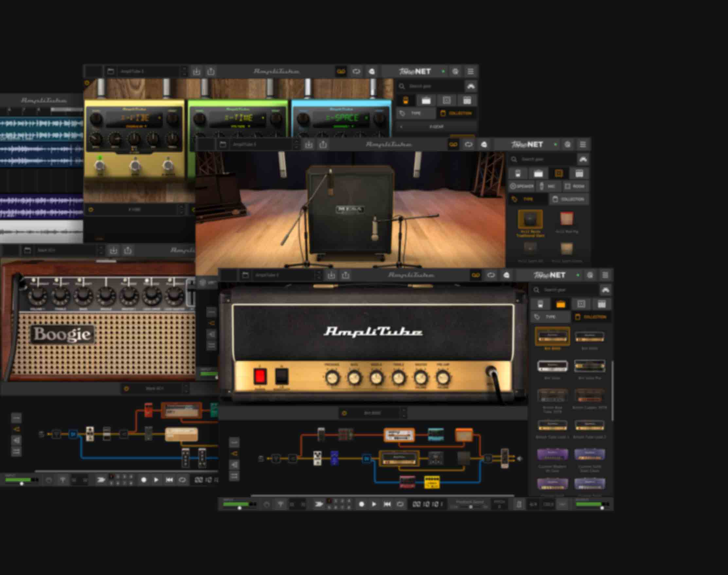Select Rack tab in amp head gear browser
This screenshot has width=728, height=575.
click(x=601, y=304)
